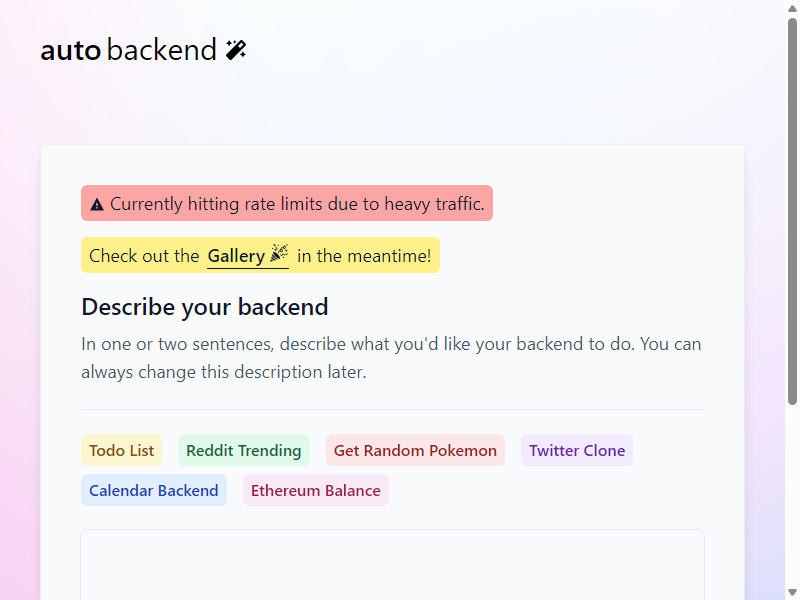The height and width of the screenshot is (600, 800).
Task: Choose the Reddit Trending example
Action: (244, 451)
